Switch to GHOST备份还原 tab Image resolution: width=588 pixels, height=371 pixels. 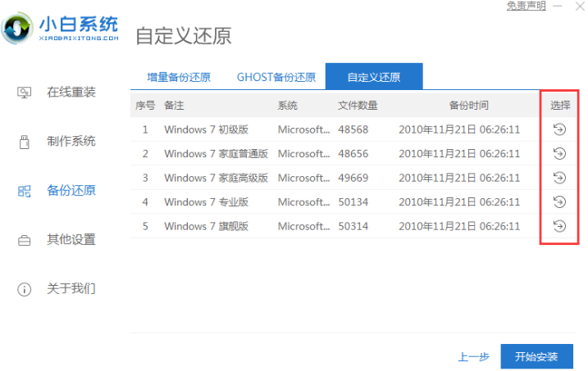(x=276, y=77)
